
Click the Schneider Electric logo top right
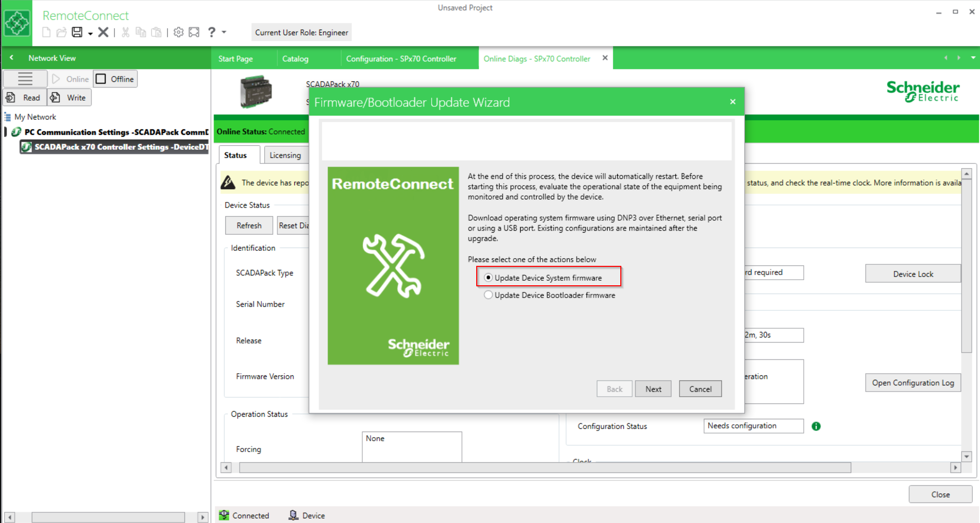[x=923, y=92]
